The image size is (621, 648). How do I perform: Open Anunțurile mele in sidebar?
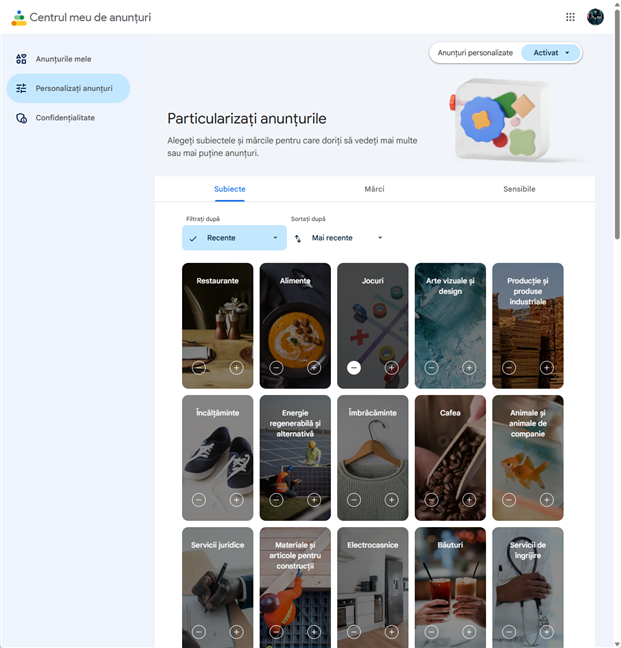click(63, 59)
